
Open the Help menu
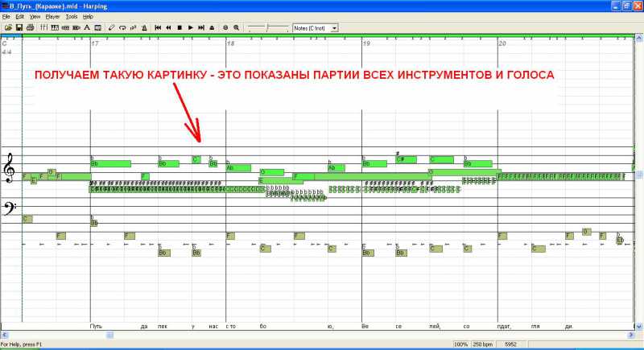[88, 17]
